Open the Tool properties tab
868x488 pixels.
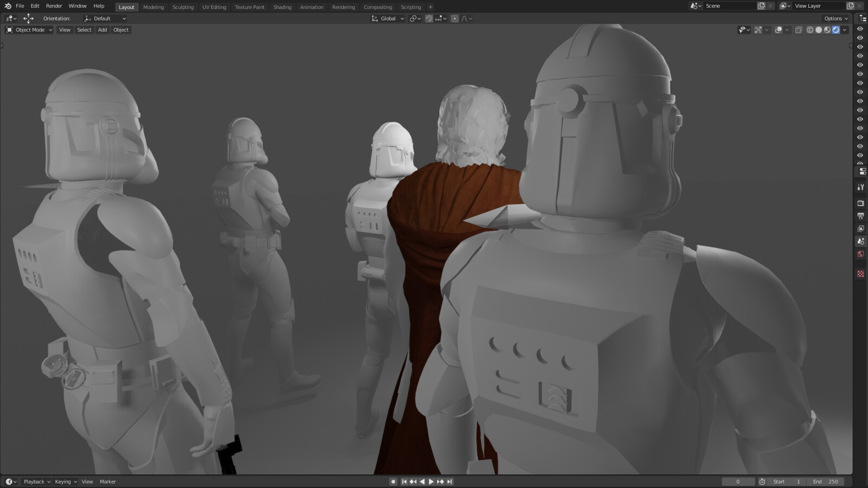pyautogui.click(x=860, y=187)
